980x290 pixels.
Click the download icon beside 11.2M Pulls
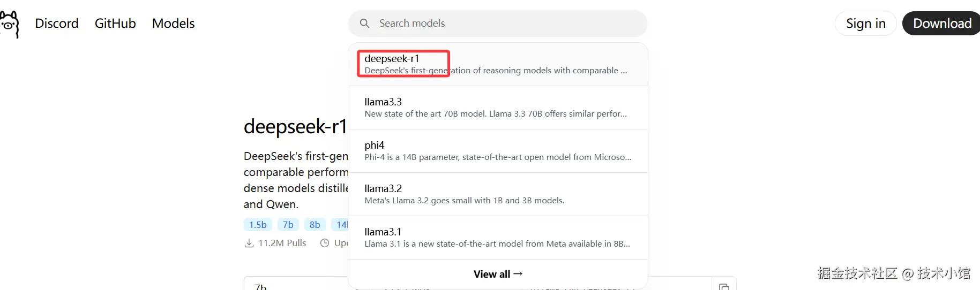tap(249, 243)
